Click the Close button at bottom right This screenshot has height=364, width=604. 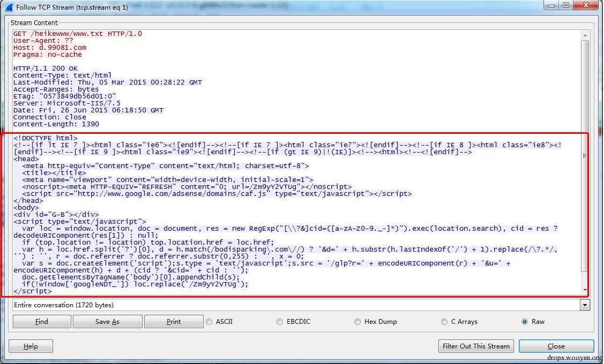click(556, 346)
